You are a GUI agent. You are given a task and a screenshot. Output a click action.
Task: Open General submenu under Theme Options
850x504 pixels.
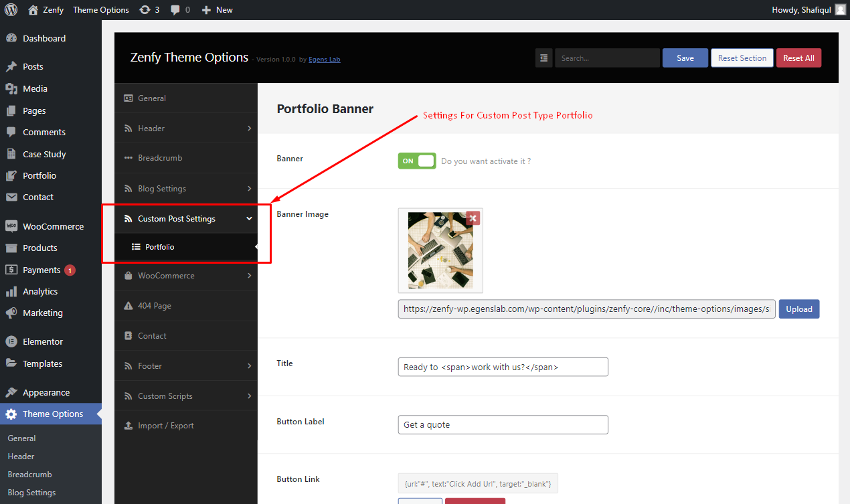click(22, 438)
